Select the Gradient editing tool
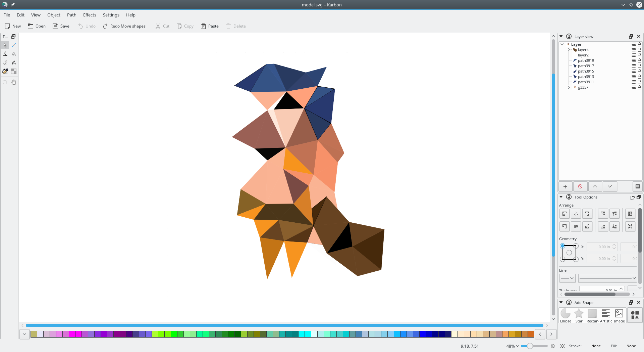The image size is (644, 352). 14,54
